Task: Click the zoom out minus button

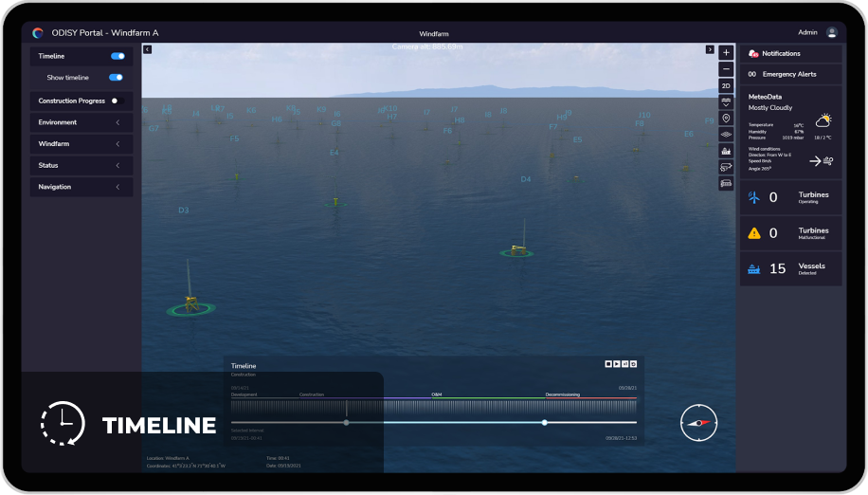Action: (726, 69)
